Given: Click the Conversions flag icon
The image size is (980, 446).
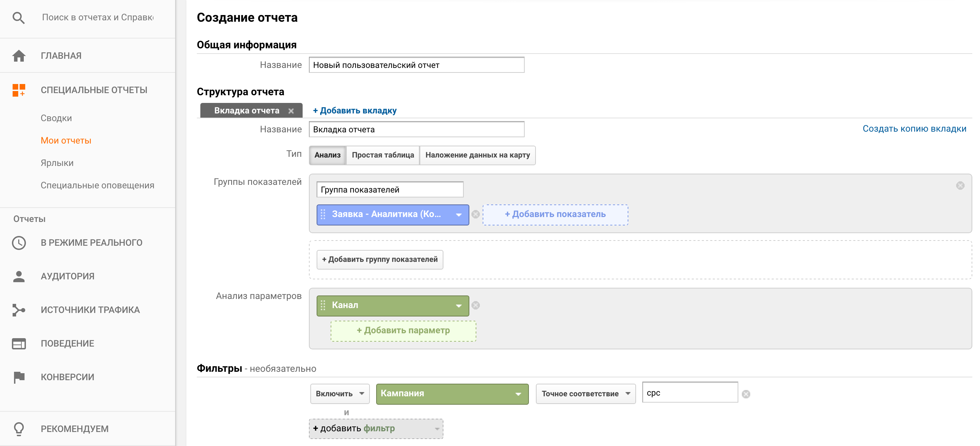Looking at the screenshot, I should point(19,377).
